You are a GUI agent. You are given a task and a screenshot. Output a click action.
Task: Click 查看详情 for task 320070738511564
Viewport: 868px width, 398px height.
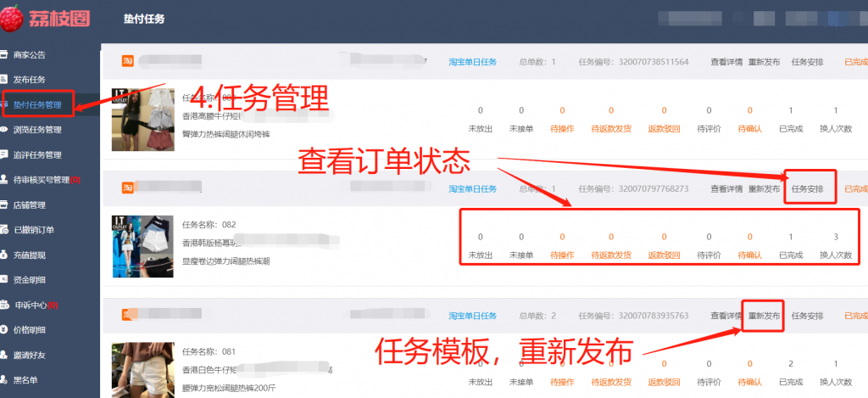pyautogui.click(x=726, y=62)
